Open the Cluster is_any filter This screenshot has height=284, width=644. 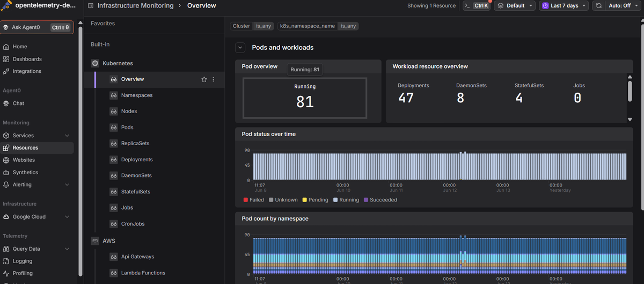pyautogui.click(x=252, y=26)
